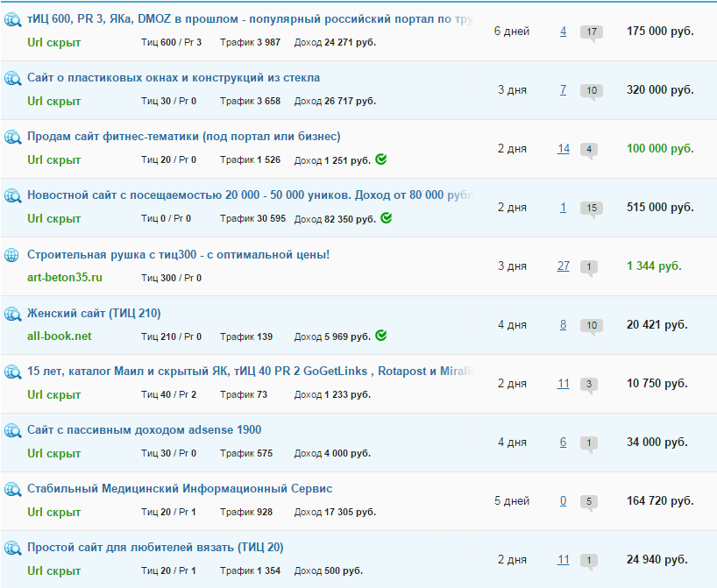Open comment bubble showing 5
717x588 pixels.
pyautogui.click(x=589, y=502)
